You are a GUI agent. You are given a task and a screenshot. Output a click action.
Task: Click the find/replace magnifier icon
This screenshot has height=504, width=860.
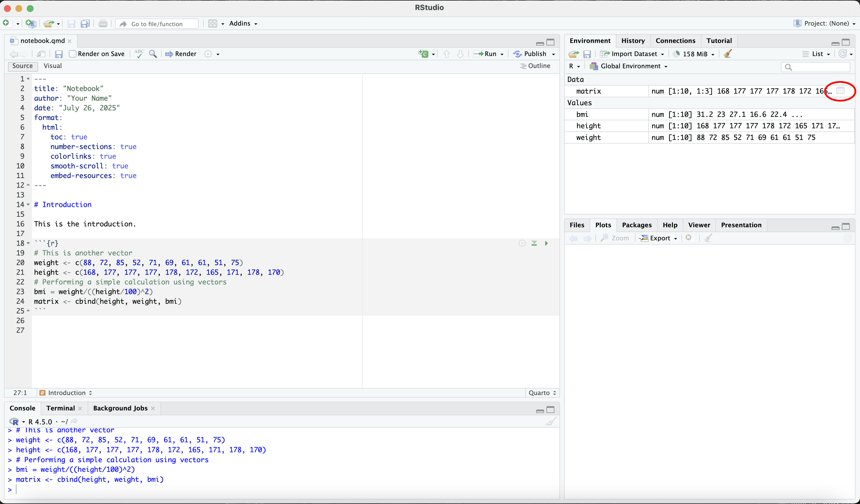tap(153, 54)
